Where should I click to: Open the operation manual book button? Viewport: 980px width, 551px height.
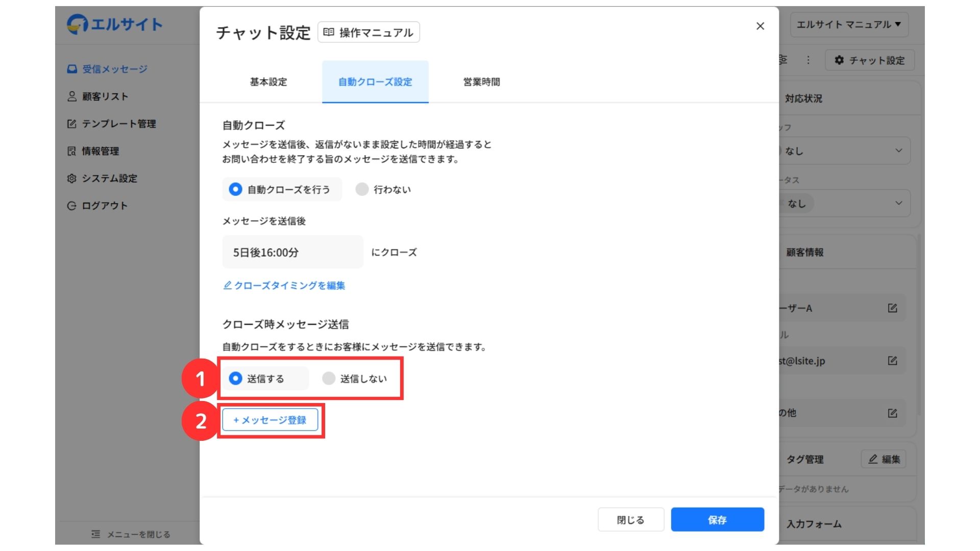coord(369,32)
